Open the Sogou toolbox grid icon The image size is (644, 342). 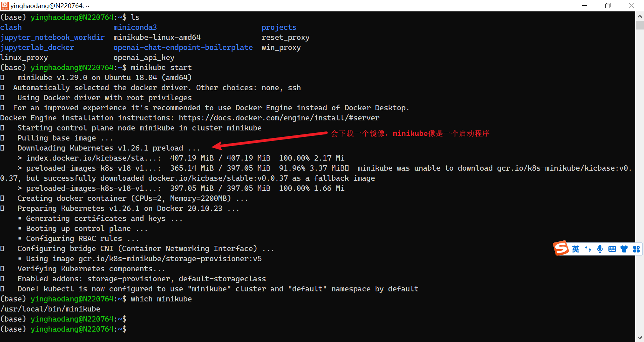(636, 249)
